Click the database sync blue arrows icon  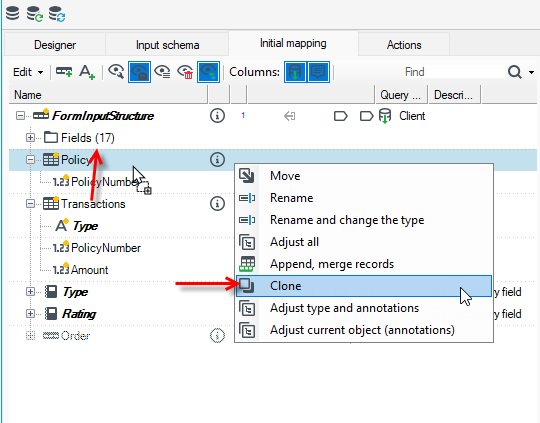57,14
